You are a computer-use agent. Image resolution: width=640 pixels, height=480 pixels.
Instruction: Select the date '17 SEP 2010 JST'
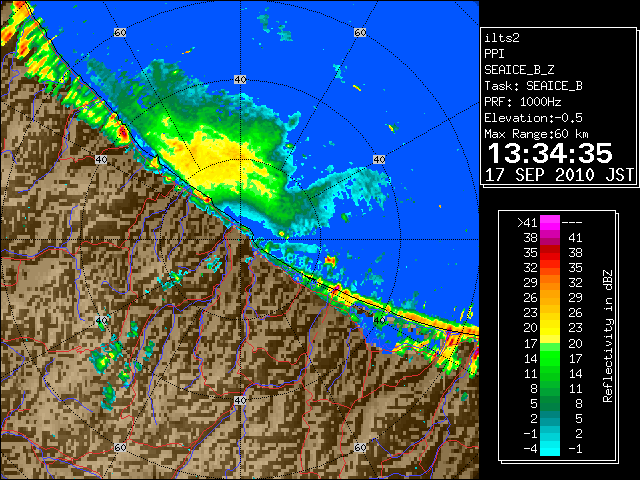point(559,175)
